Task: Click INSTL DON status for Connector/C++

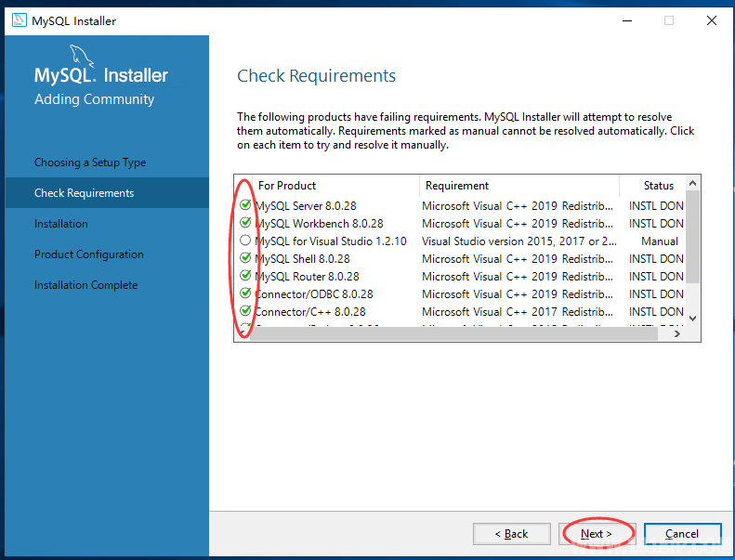Action: pos(656,312)
